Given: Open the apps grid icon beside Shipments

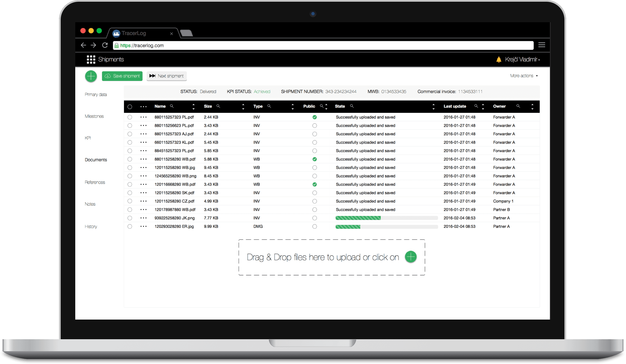Looking at the screenshot, I should [x=91, y=59].
